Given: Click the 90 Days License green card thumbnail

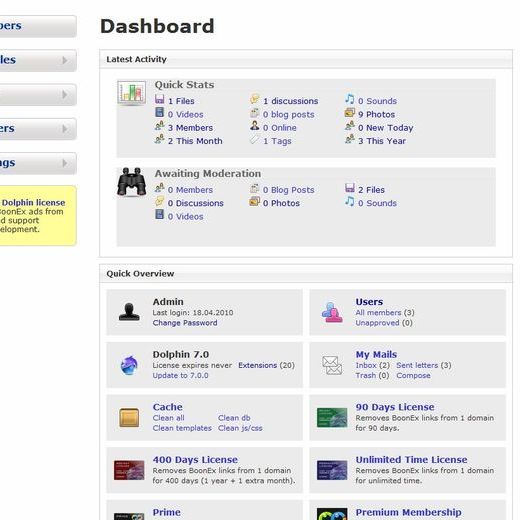Looking at the screenshot, I should 332,417.
